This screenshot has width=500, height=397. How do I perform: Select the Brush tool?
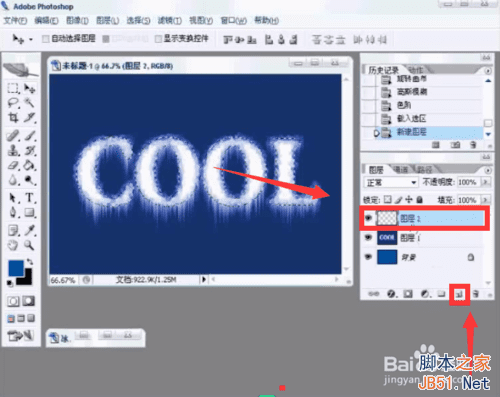(29, 136)
